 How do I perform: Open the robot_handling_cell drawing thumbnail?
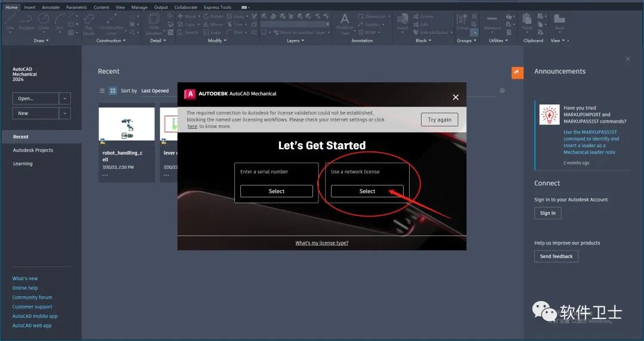point(126,124)
